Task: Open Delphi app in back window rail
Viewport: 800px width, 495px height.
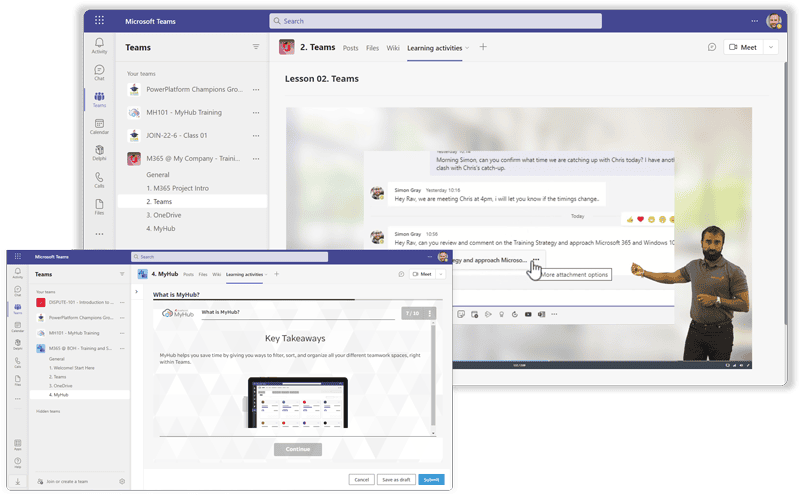Action: pyautogui.click(x=99, y=153)
